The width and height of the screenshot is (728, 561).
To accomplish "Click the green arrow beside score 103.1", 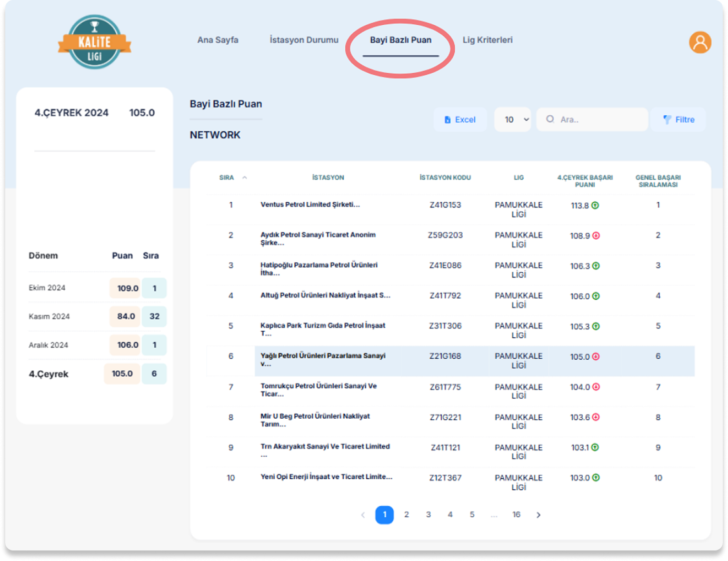I will 595,447.
